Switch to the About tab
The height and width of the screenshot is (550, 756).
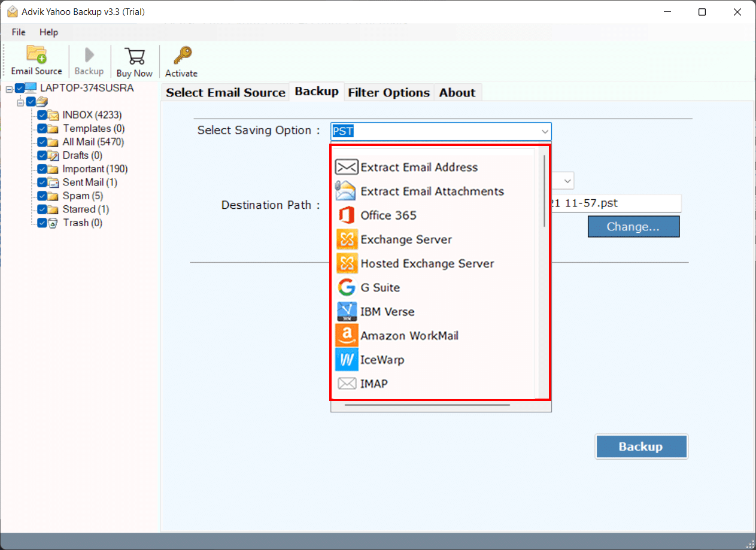coord(457,92)
